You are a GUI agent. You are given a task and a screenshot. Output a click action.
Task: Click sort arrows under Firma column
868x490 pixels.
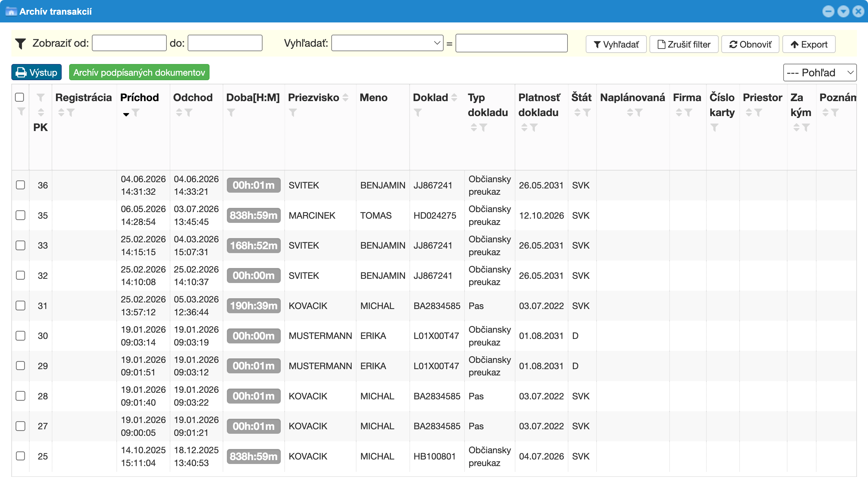[x=679, y=112]
